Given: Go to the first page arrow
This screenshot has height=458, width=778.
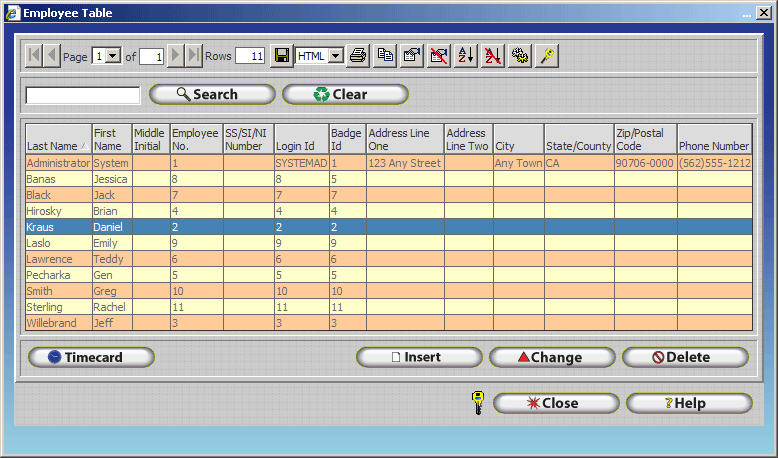Looking at the screenshot, I should (34, 56).
